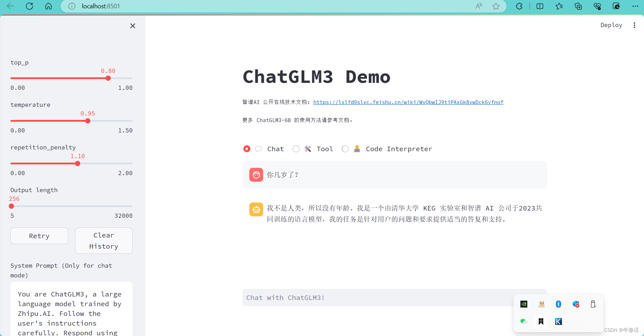
Task: Select the Tool mode radio button
Action: (x=296, y=149)
